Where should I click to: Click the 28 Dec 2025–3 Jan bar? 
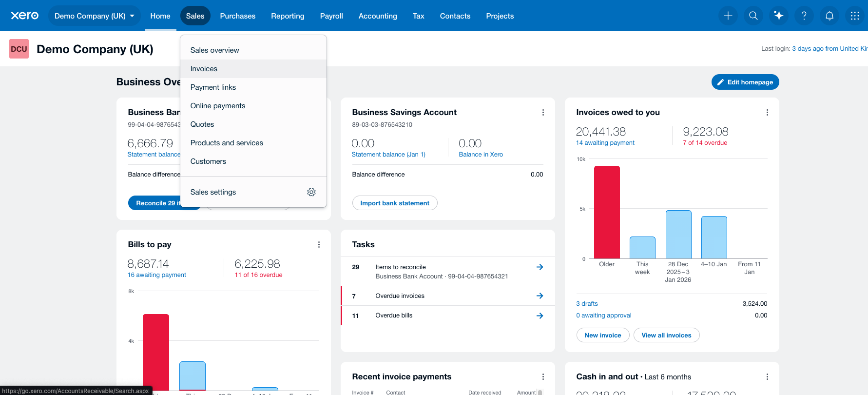(678, 235)
